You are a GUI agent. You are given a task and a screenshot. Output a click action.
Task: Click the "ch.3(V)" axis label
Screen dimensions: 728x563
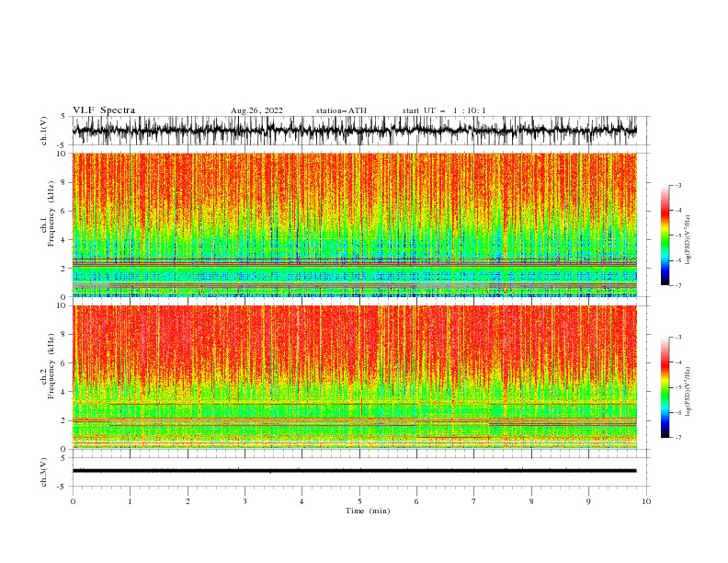pyautogui.click(x=44, y=472)
